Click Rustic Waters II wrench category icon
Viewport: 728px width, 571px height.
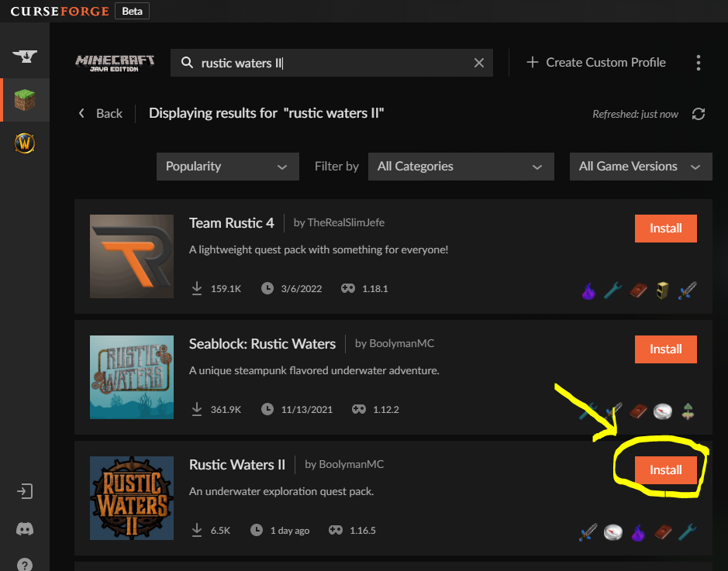[688, 532]
